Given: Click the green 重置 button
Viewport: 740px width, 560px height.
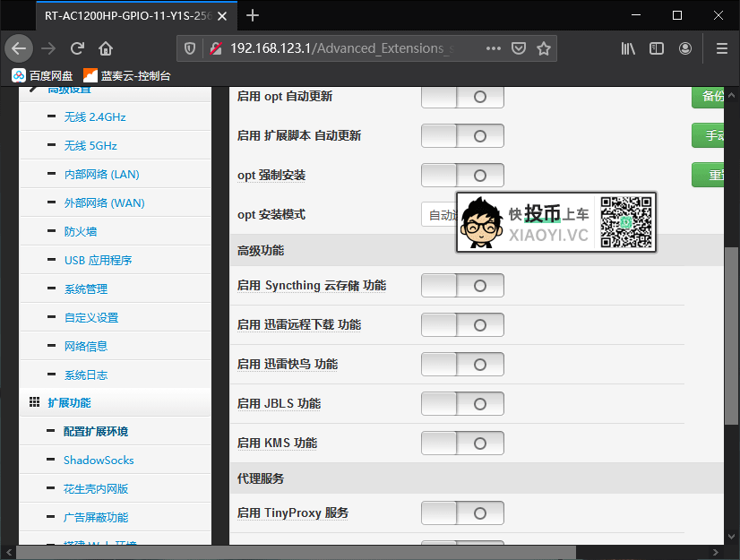Looking at the screenshot, I should (708, 175).
